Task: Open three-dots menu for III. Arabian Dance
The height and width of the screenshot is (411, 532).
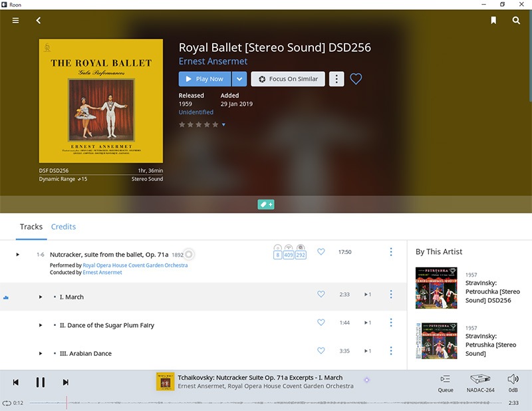Action: pyautogui.click(x=391, y=350)
